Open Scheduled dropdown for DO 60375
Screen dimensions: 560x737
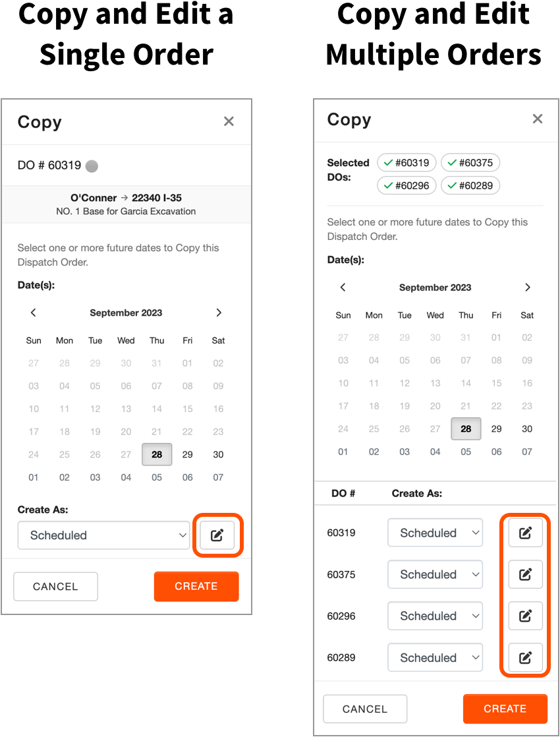[435, 574]
